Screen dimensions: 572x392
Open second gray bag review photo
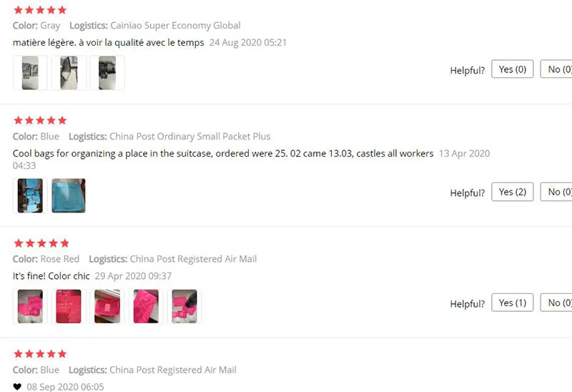69,73
